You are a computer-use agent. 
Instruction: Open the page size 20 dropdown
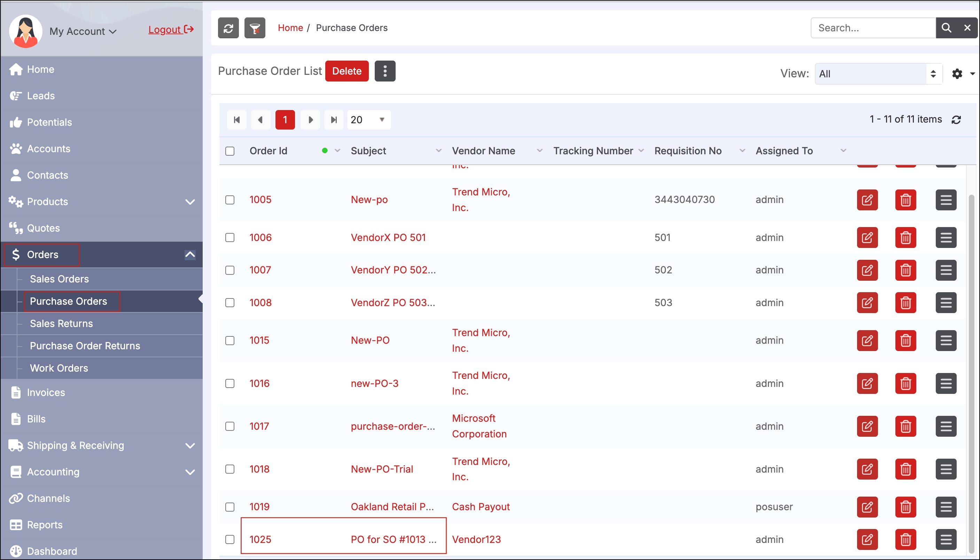(x=369, y=119)
